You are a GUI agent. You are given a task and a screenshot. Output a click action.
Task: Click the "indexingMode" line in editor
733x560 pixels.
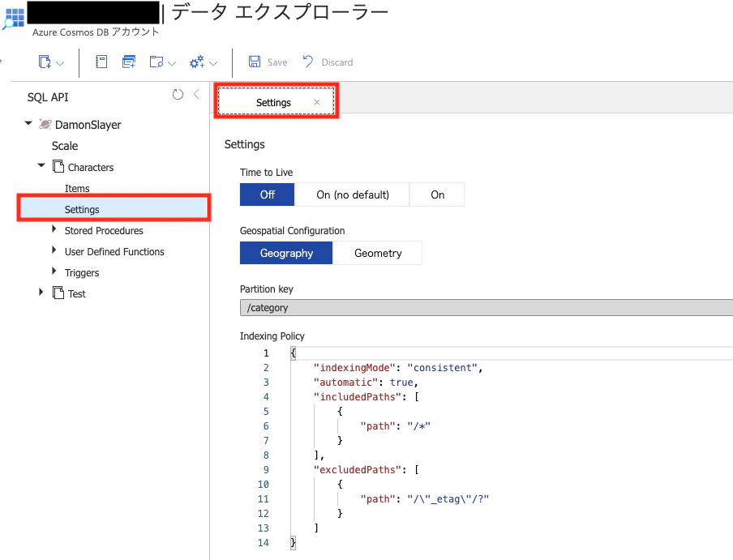click(x=398, y=368)
